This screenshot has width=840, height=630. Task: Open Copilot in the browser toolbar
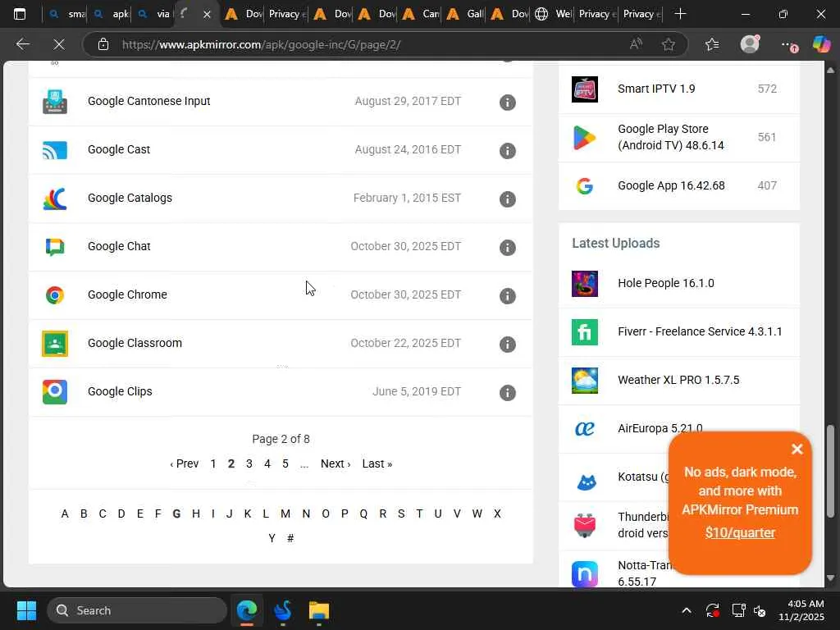tap(820, 44)
